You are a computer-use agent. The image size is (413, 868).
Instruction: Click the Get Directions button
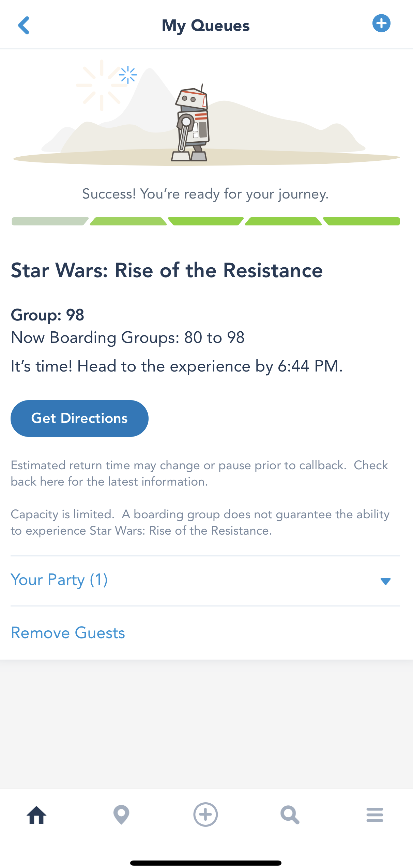(x=79, y=418)
